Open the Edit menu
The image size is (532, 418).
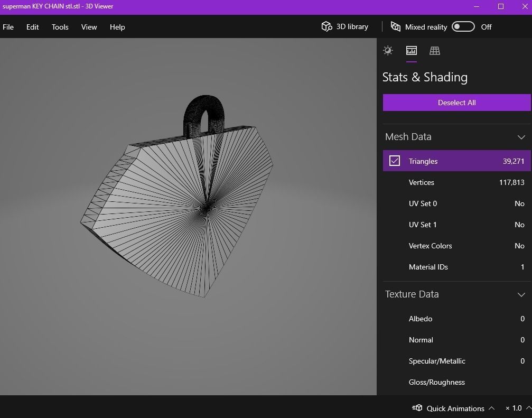33,27
